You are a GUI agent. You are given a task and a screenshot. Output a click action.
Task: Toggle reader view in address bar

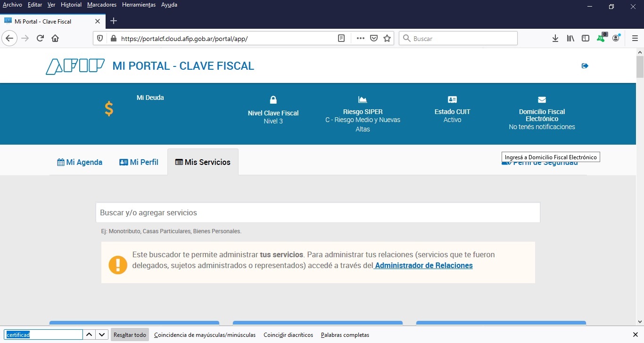click(342, 39)
